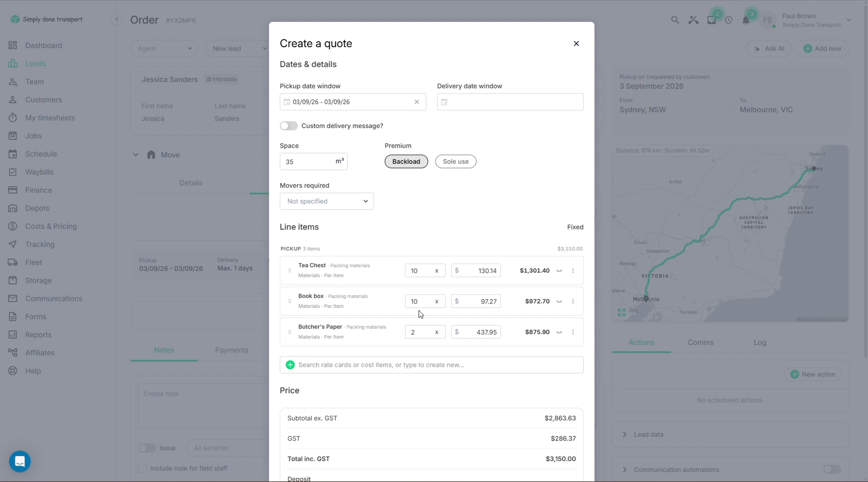Image resolution: width=868 pixels, height=482 pixels.
Task: Open the Butcher's Paper row more options menu
Action: [573, 332]
